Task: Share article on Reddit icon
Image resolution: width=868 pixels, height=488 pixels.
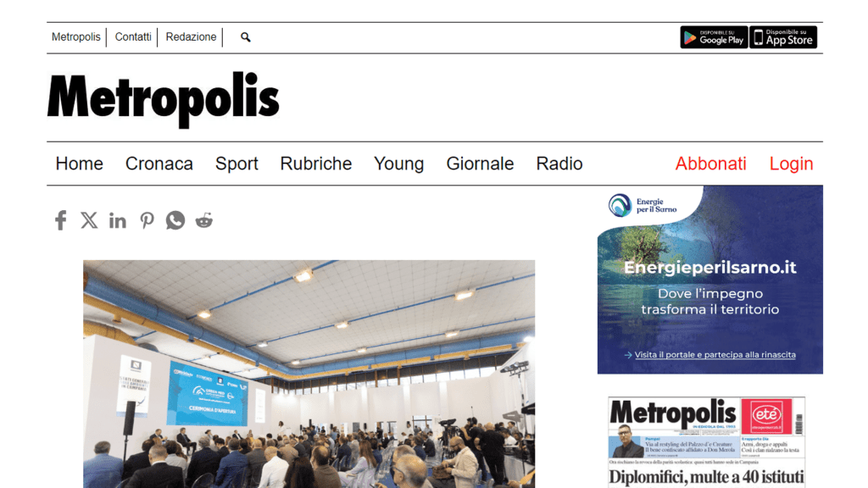Action: (204, 220)
